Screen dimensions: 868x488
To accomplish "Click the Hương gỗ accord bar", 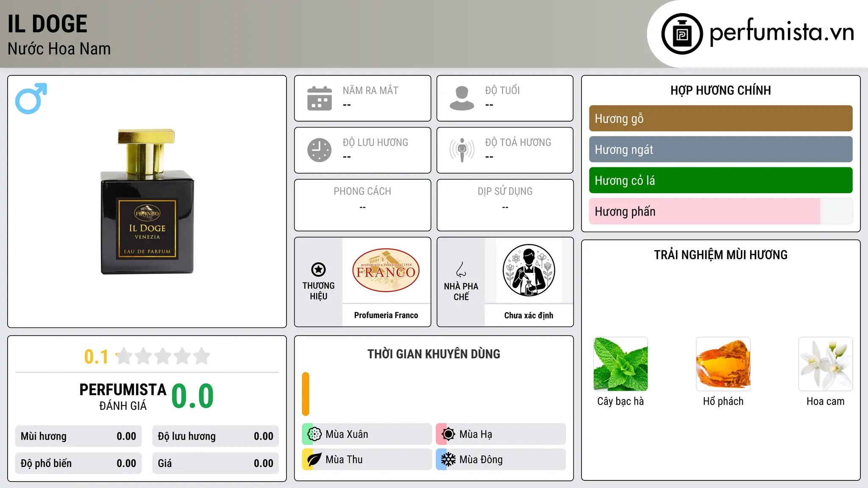I will click(x=721, y=119).
